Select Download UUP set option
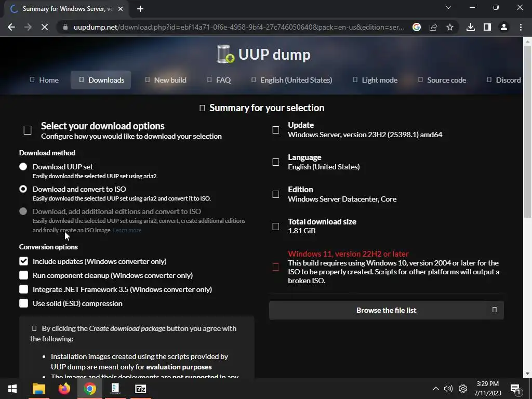 [23, 167]
